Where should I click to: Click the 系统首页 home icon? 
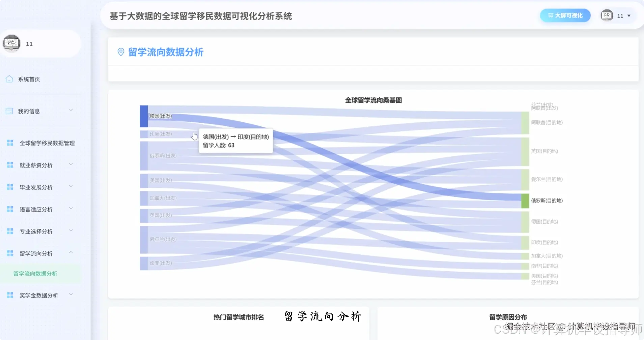9,79
